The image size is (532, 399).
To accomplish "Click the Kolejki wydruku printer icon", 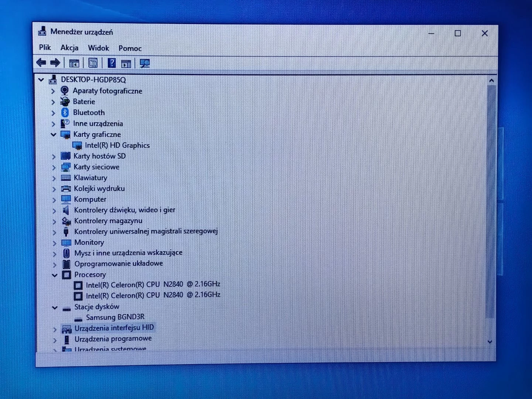I will [x=66, y=189].
